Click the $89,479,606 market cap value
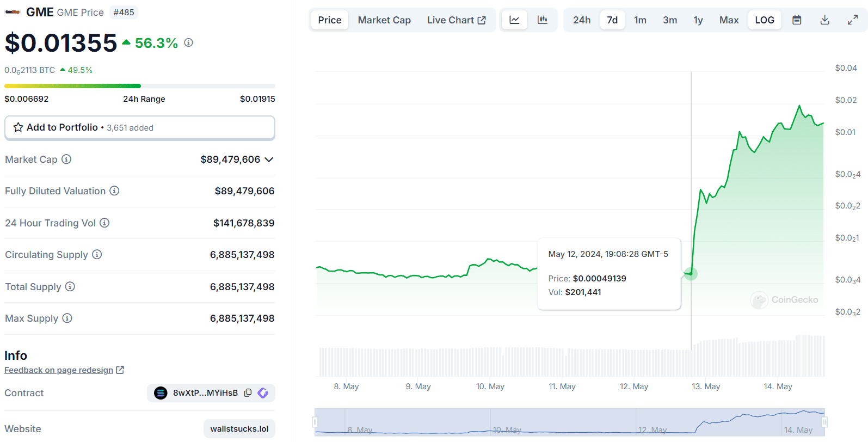Viewport: 868px width, 442px height. click(230, 159)
